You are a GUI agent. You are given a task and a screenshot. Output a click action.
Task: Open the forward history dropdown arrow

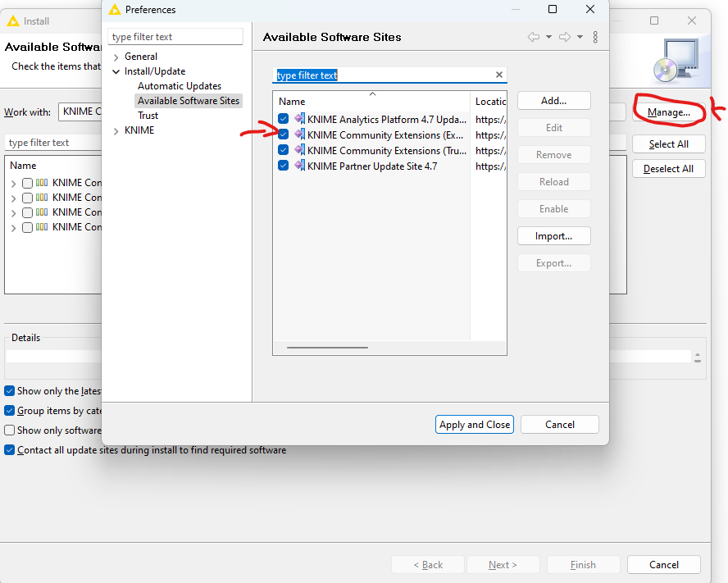tap(580, 37)
